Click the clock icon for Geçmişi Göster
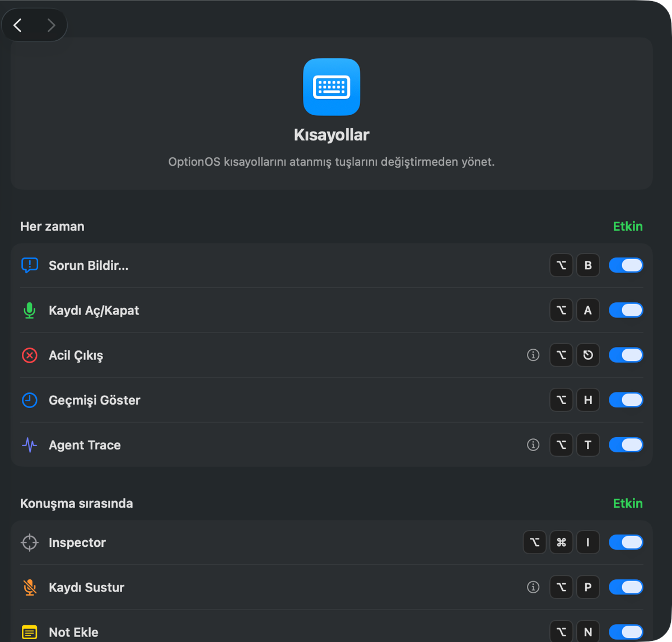This screenshot has height=642, width=672. click(x=30, y=400)
